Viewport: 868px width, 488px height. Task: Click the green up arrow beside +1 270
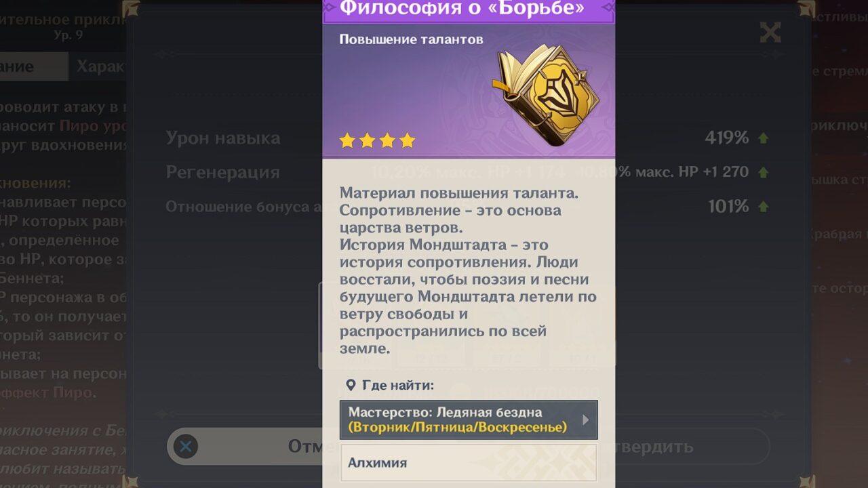[763, 172]
